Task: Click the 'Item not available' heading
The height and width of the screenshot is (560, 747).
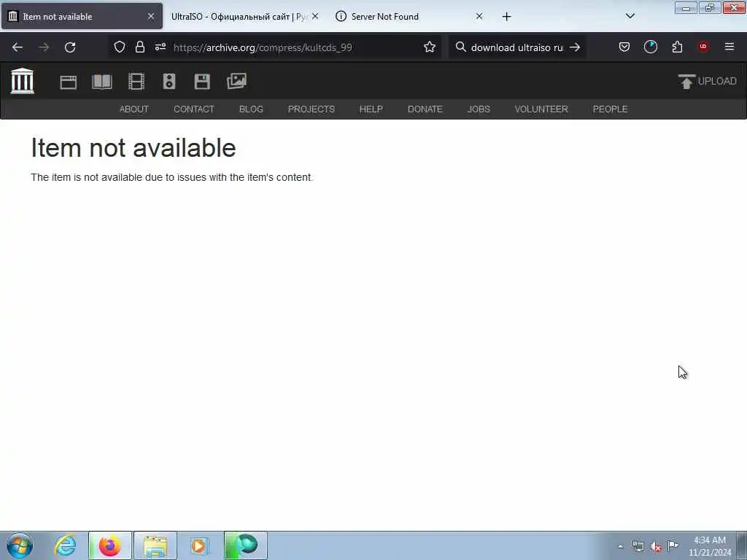Action: [x=133, y=147]
